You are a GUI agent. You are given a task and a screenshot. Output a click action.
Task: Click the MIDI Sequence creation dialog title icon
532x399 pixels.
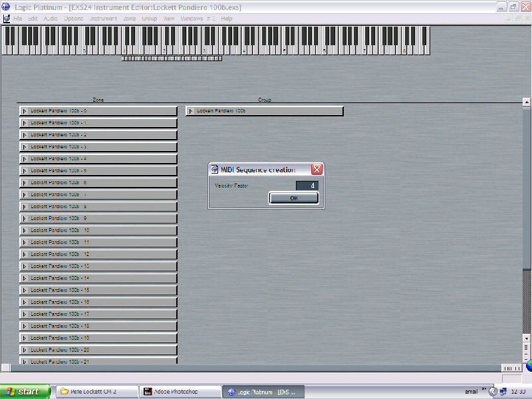tap(215, 170)
